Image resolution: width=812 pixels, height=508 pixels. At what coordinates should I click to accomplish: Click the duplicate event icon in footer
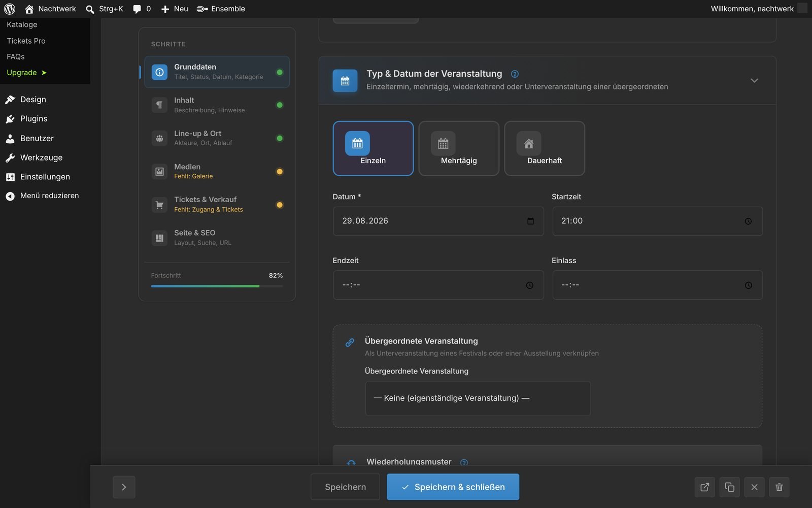[x=729, y=487]
